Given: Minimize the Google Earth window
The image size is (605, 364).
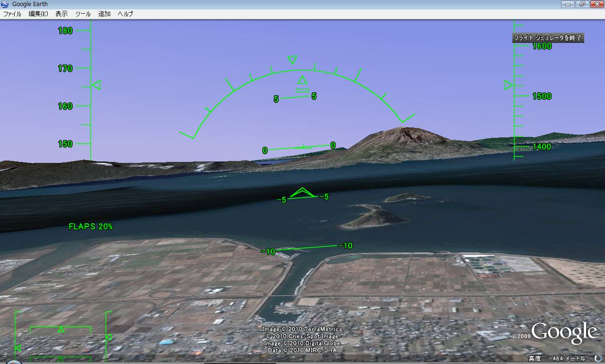Looking at the screenshot, I should click(x=568, y=4).
